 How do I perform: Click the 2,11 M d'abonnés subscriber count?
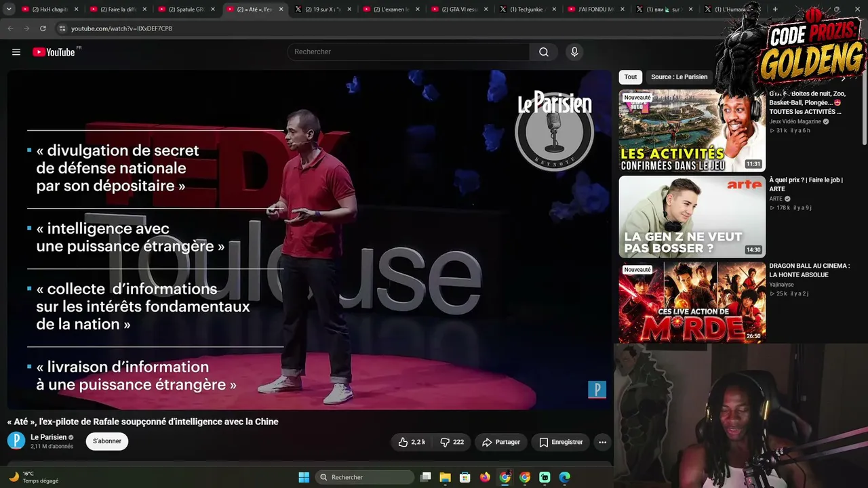tap(52, 447)
